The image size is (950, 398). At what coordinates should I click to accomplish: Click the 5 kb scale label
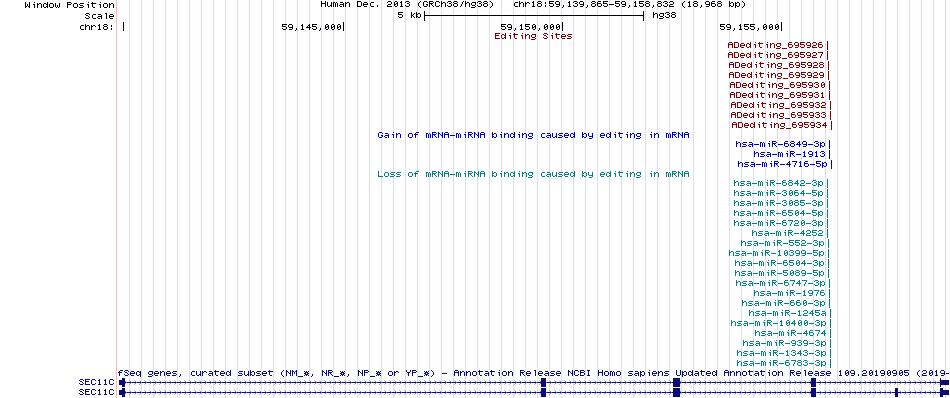click(x=409, y=16)
